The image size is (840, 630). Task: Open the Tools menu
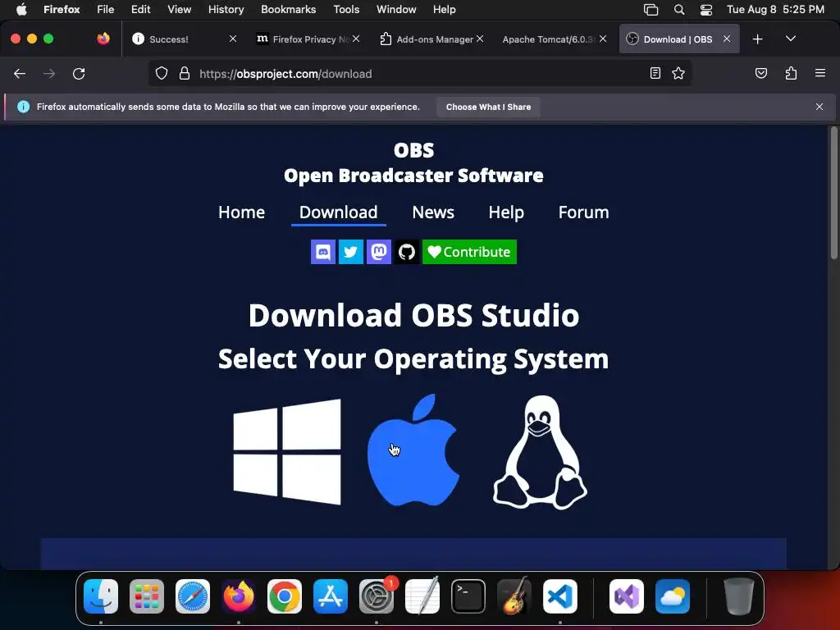coord(347,9)
